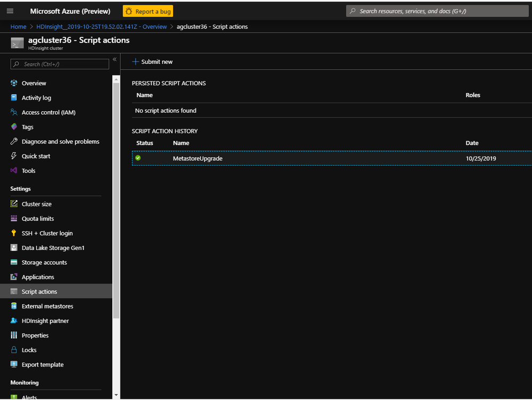Click the Data Lake Storage Gen1 icon
532x400 pixels.
(x=14, y=247)
